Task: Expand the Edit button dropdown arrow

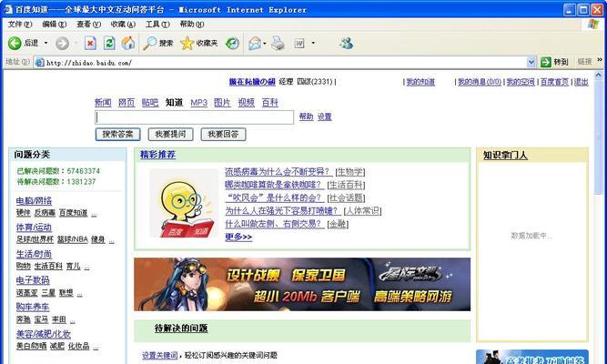Action: click(313, 43)
